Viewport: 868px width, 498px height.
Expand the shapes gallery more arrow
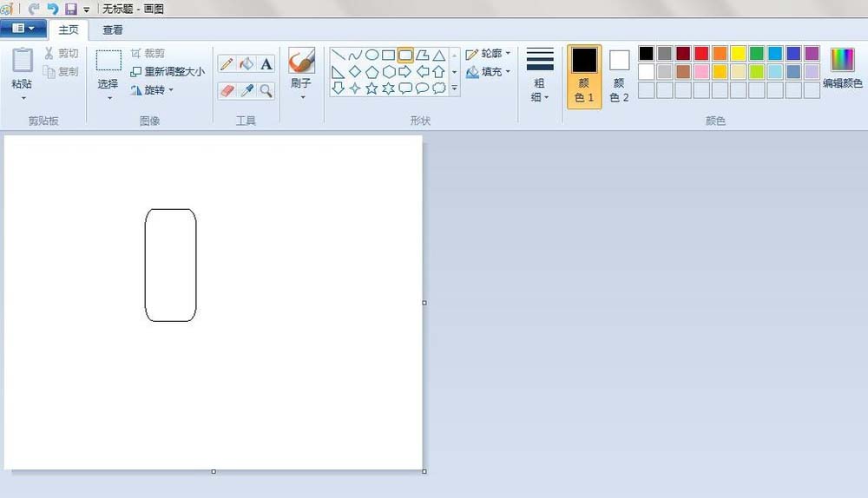(455, 88)
